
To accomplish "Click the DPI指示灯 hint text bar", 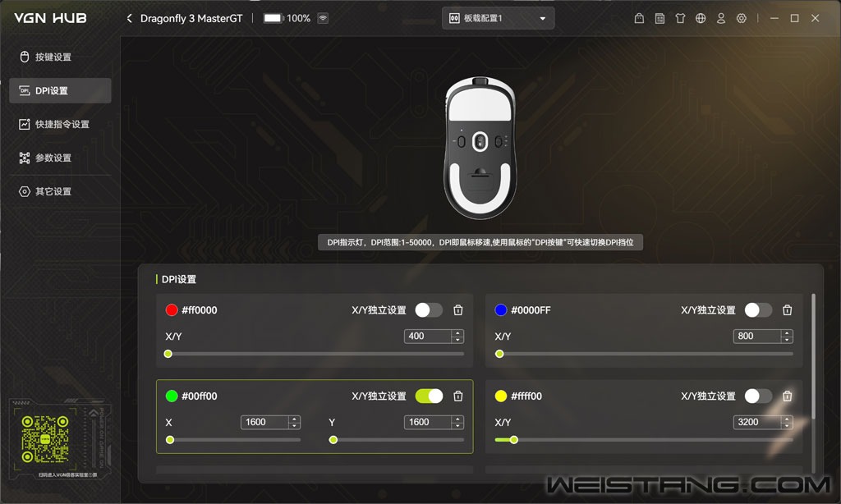I will pyautogui.click(x=480, y=242).
